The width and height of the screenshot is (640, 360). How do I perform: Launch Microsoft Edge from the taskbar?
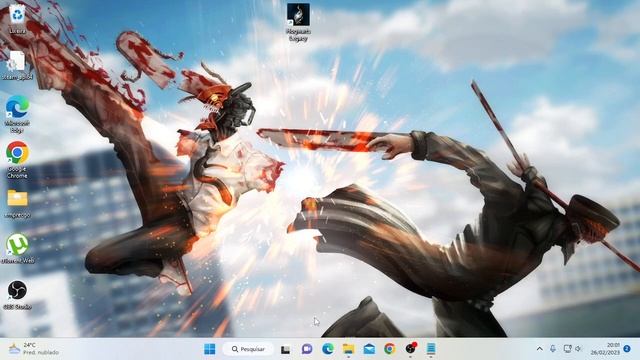(x=328, y=349)
